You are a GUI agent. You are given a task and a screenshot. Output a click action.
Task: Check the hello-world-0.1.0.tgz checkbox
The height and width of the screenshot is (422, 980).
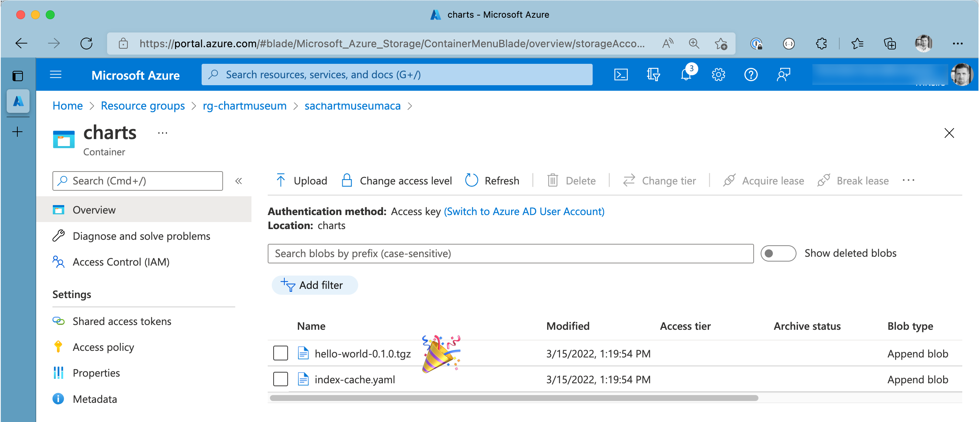[x=280, y=353]
